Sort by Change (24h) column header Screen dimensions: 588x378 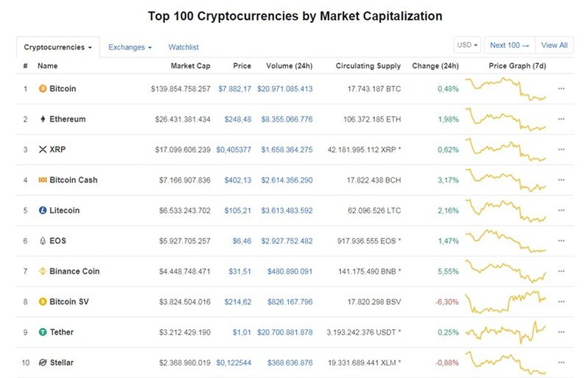(x=435, y=66)
